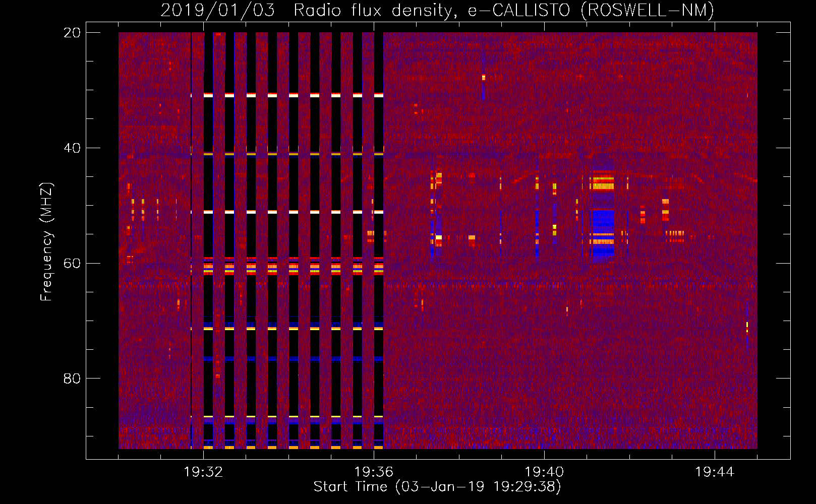Click the 60 frequency tick label
This screenshot has width=816, height=504.
pos(72,263)
